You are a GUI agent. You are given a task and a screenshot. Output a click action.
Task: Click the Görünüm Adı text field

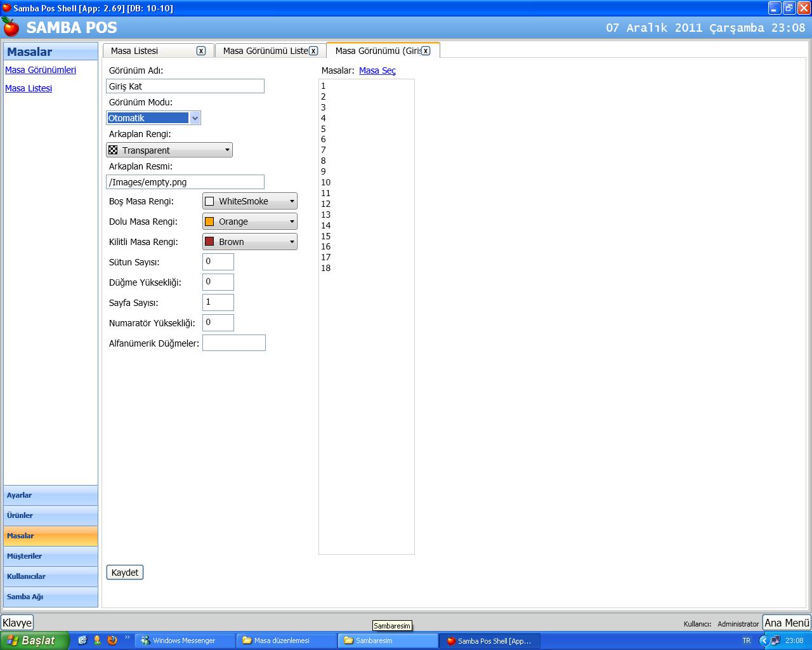point(185,86)
